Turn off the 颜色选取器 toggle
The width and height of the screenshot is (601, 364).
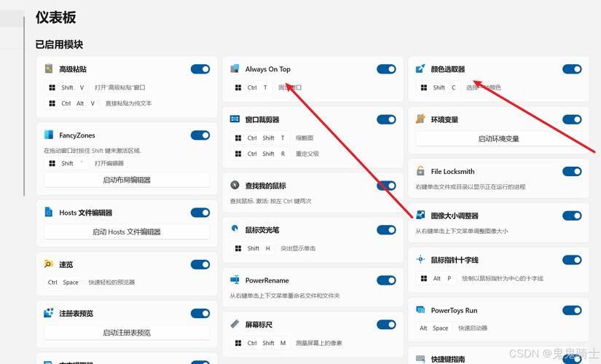coord(573,69)
